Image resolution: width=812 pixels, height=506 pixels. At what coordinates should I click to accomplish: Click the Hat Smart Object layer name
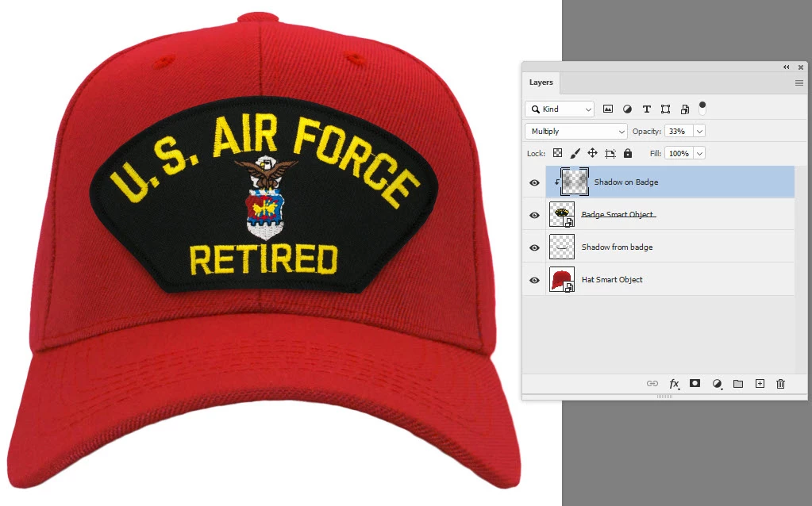[x=612, y=279]
